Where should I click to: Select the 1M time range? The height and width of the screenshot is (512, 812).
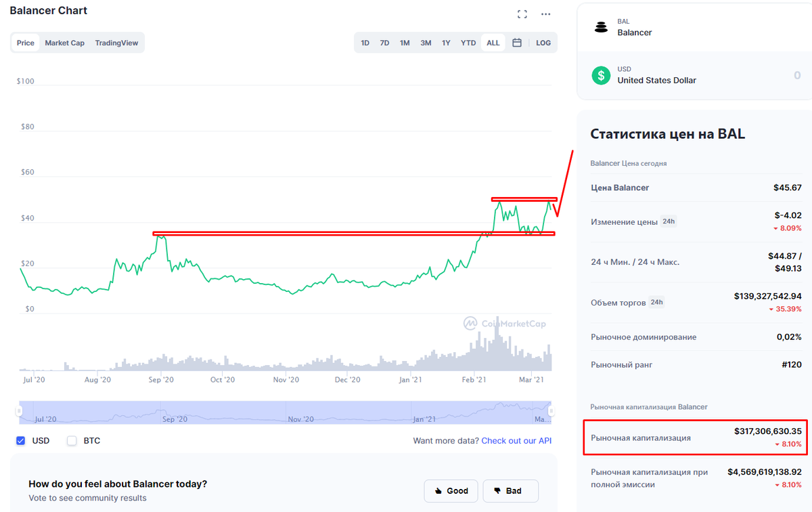pos(405,43)
